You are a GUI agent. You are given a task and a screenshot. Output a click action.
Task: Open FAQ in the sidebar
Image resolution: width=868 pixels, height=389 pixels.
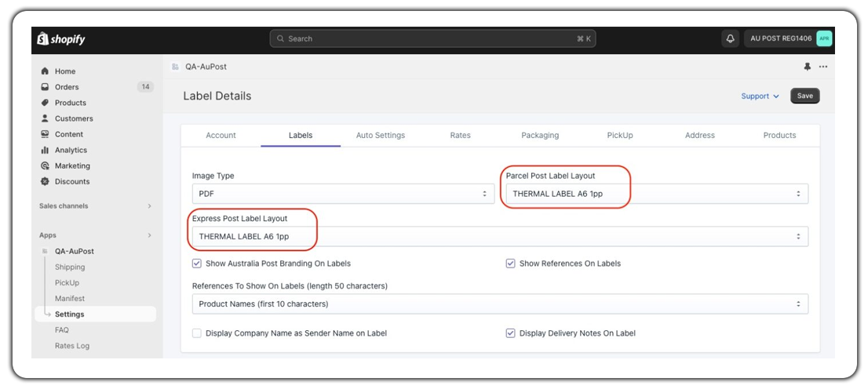click(x=62, y=330)
